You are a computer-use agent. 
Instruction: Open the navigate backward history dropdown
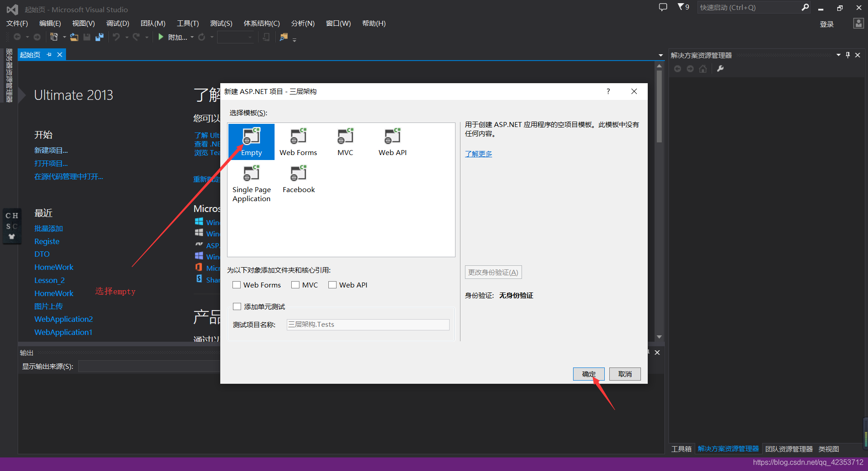(x=27, y=37)
